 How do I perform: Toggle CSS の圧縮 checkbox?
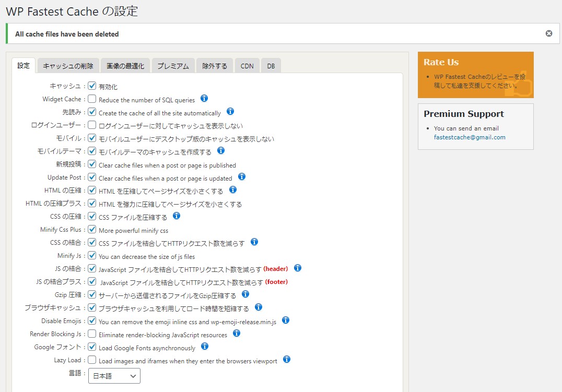point(92,216)
